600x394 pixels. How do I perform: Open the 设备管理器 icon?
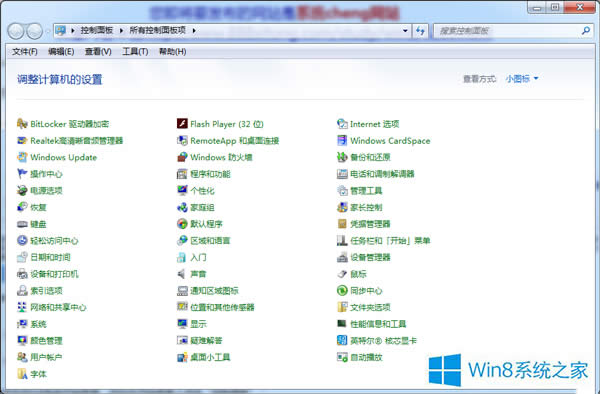click(x=342, y=257)
